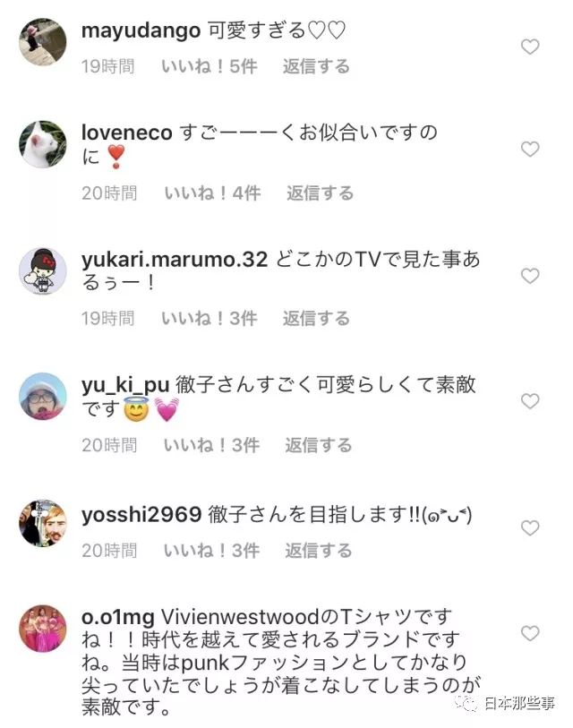Open yukari.marumo.32's cartoon avatar
This screenshot has width=573, height=728.
tap(43, 271)
